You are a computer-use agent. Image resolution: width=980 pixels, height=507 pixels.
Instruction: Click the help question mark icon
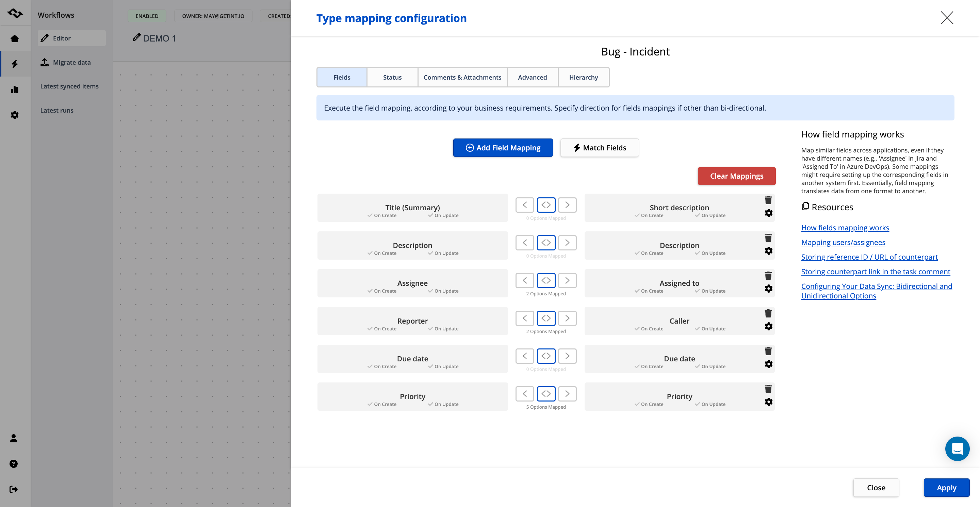pyautogui.click(x=14, y=464)
